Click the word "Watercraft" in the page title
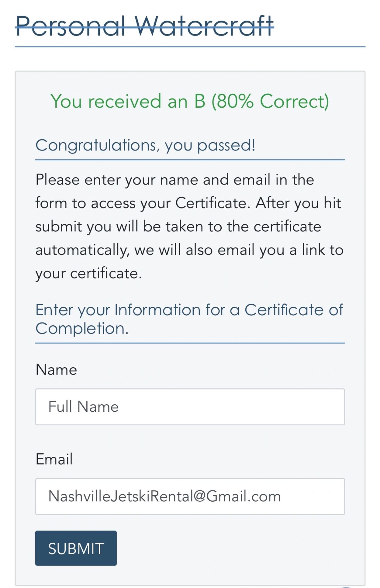380x588 pixels. coord(204,26)
